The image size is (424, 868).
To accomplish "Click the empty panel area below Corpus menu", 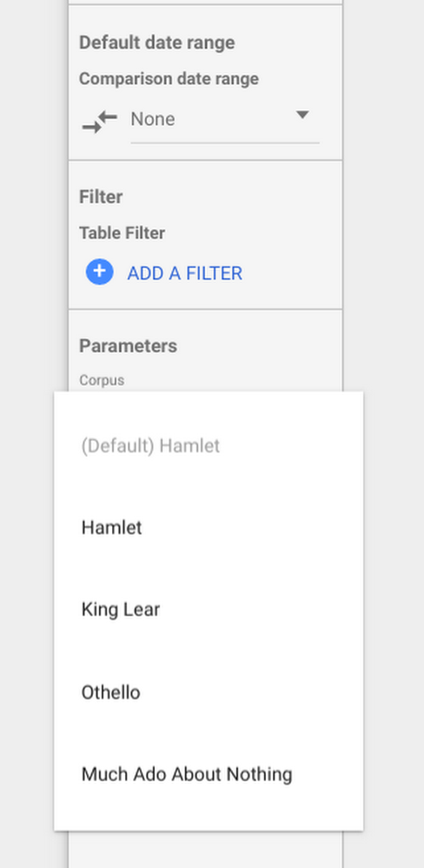I will point(206,850).
